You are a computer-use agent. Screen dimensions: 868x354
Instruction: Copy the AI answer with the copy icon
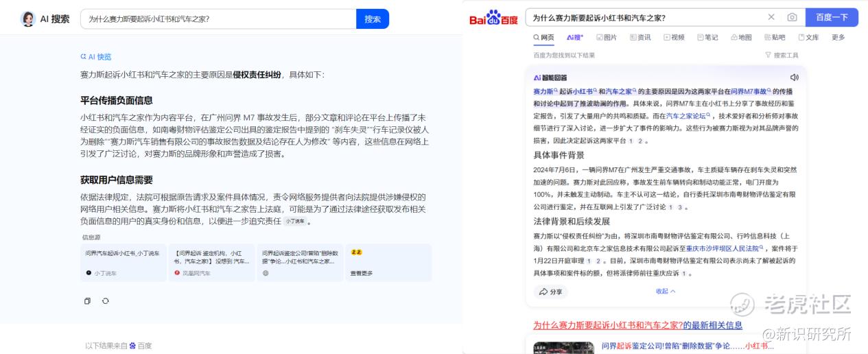click(x=87, y=301)
